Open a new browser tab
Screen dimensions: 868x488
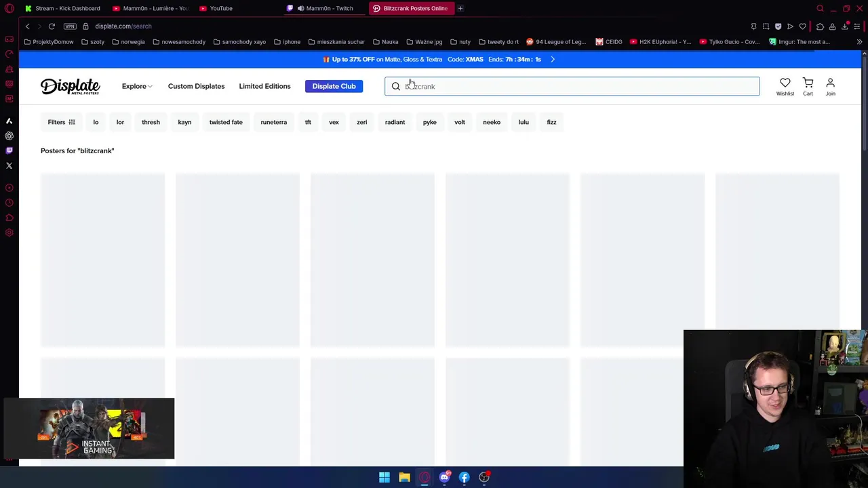point(460,8)
